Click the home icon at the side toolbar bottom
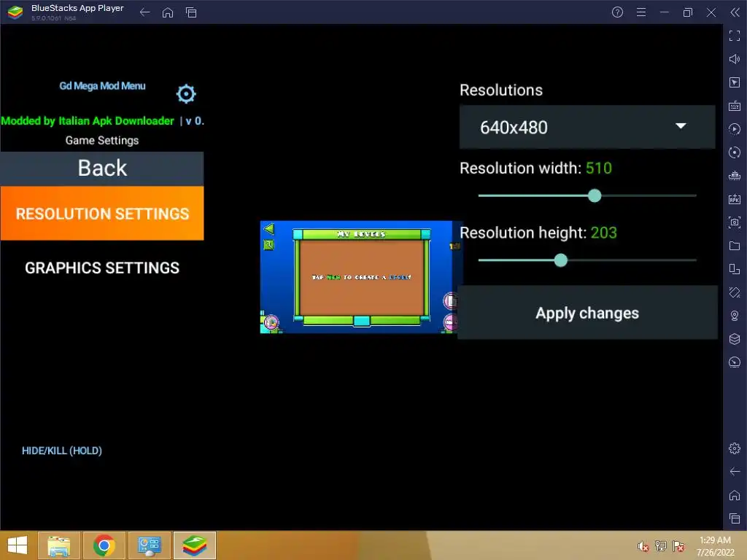747x560 pixels. click(735, 495)
